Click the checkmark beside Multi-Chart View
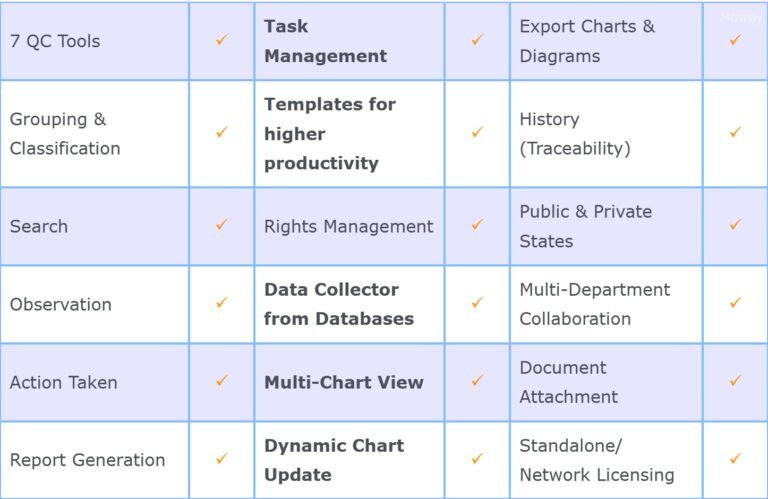The width and height of the screenshot is (768, 499). (x=477, y=381)
